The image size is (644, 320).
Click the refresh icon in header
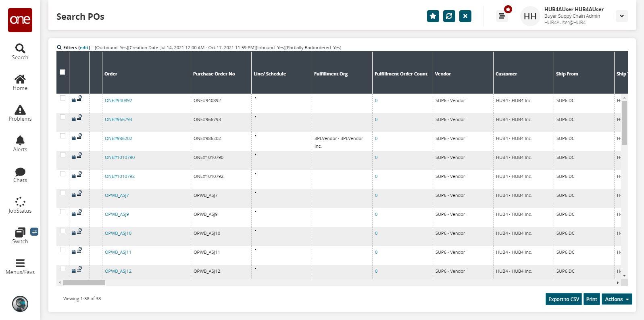(x=449, y=16)
